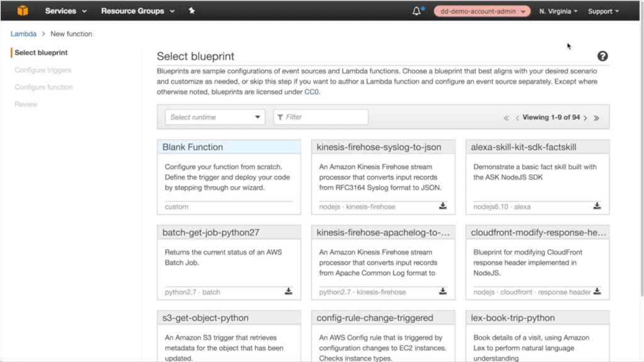The height and width of the screenshot is (362, 644).
Task: Choose the alexa-skill-kit-sdk-factskill blueprint title
Action: coord(523,147)
